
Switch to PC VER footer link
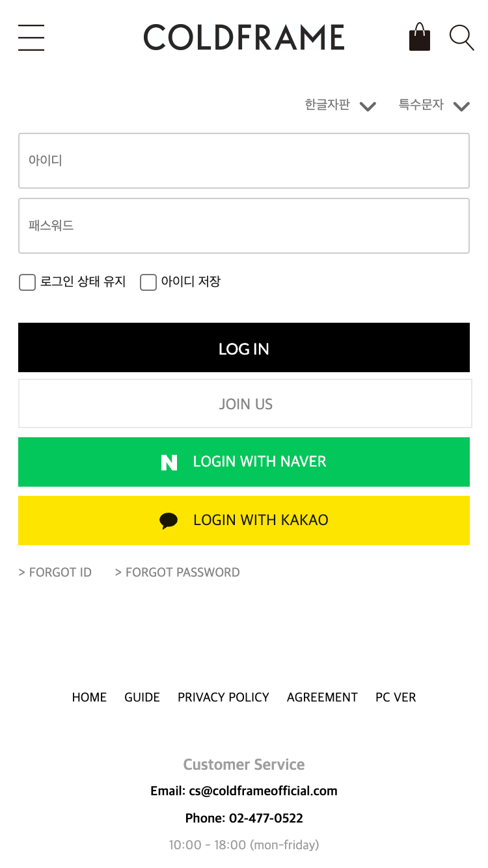pos(396,698)
